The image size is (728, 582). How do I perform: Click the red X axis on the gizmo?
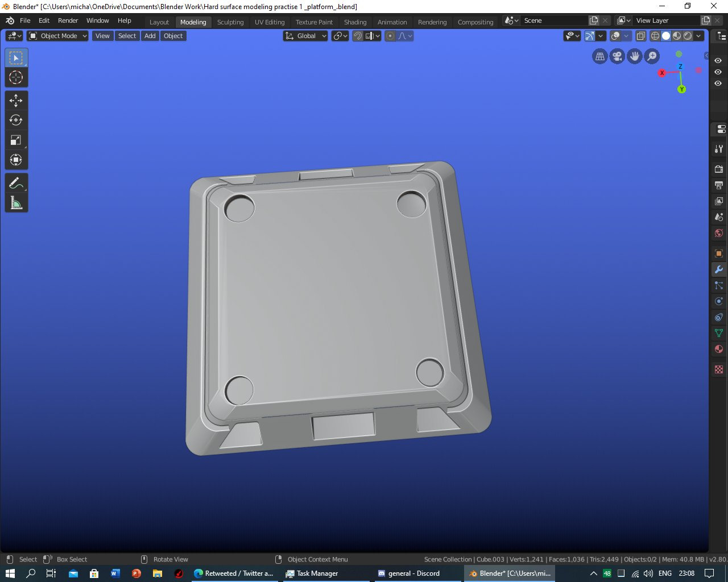pyautogui.click(x=662, y=73)
